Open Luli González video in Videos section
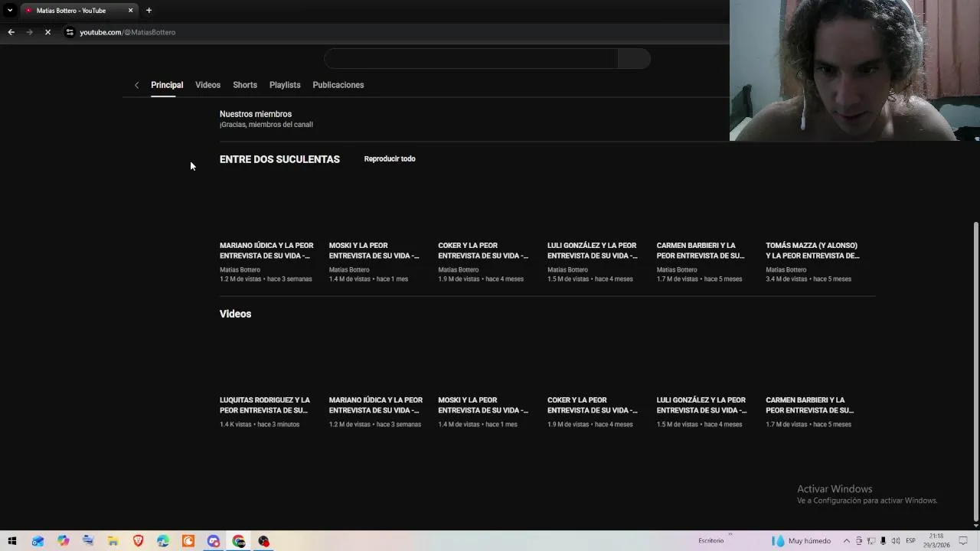Screen dimensions: 980x551 pos(702,405)
